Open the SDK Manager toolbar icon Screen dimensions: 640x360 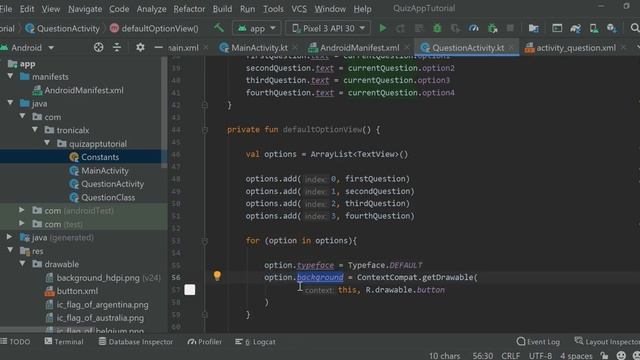(611, 28)
